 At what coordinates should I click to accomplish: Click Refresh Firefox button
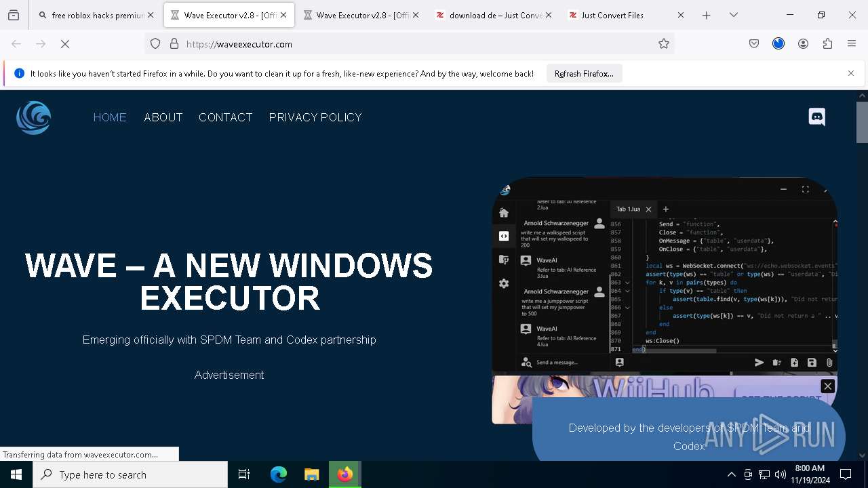pos(584,74)
